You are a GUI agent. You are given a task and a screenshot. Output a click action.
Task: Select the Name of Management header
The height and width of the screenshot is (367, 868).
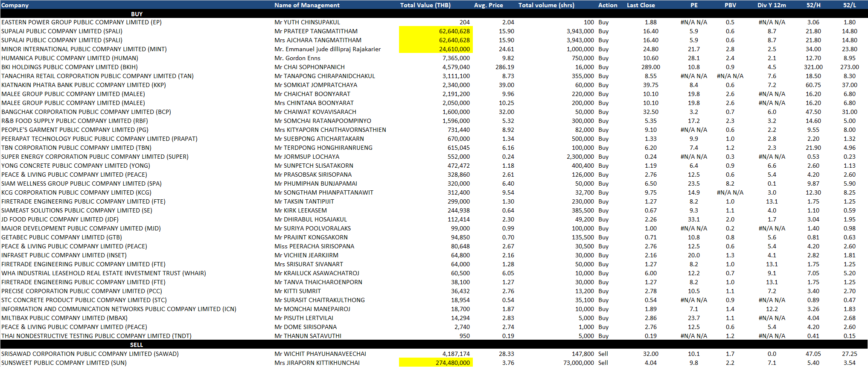point(307,5)
